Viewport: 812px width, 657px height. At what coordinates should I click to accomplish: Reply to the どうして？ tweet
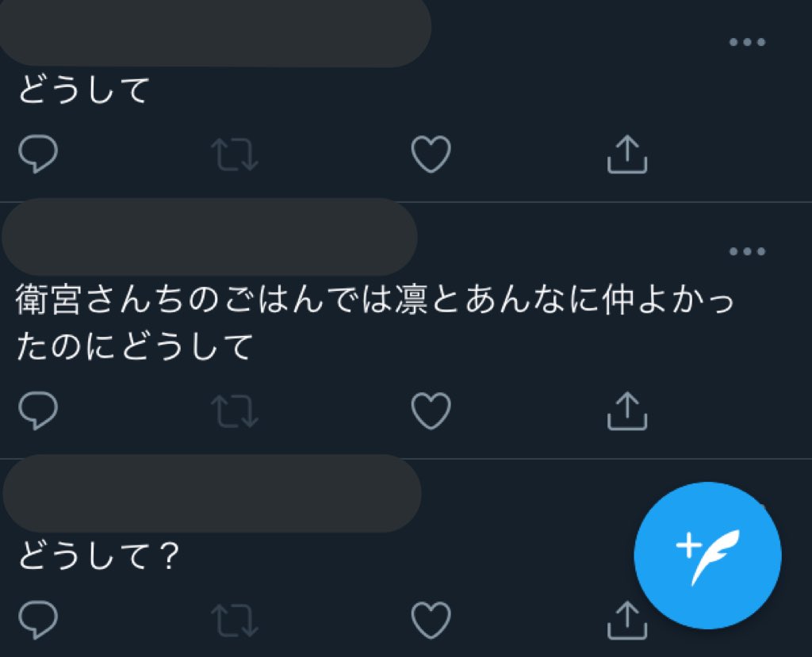[x=38, y=620]
